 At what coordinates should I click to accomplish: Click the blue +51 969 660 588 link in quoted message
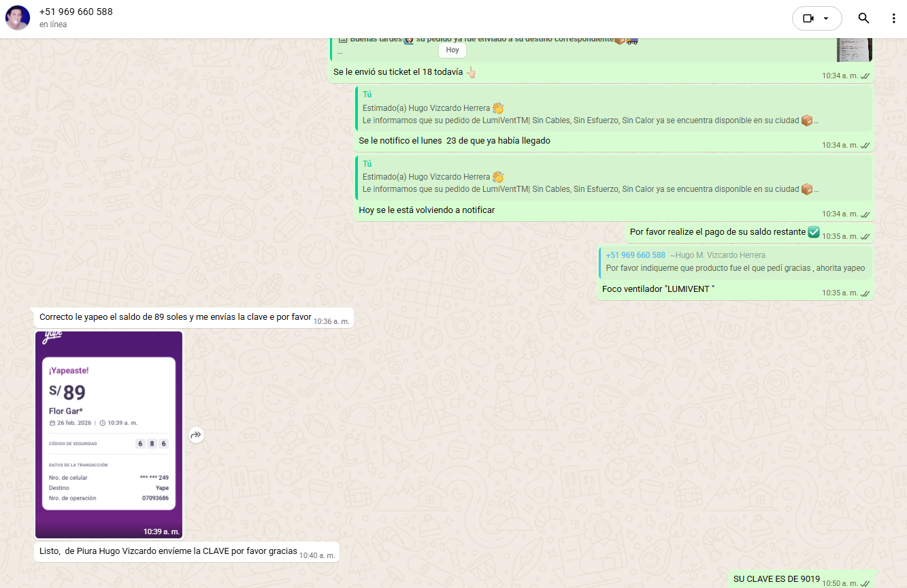[x=636, y=255]
